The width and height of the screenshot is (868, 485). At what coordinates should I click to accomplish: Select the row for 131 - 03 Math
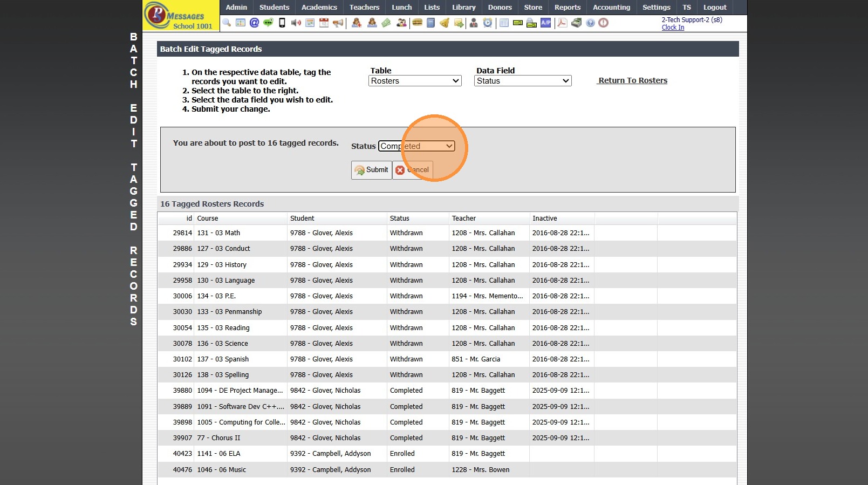[x=447, y=233]
